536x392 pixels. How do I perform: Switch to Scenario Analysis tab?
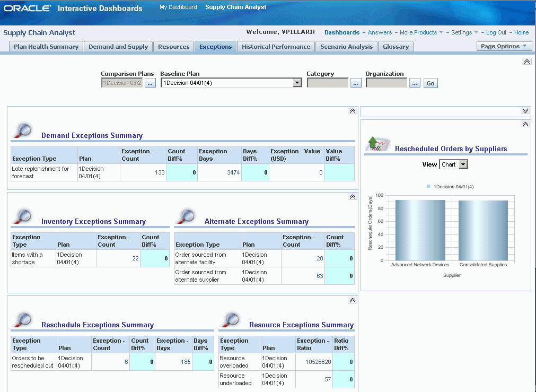click(x=346, y=47)
